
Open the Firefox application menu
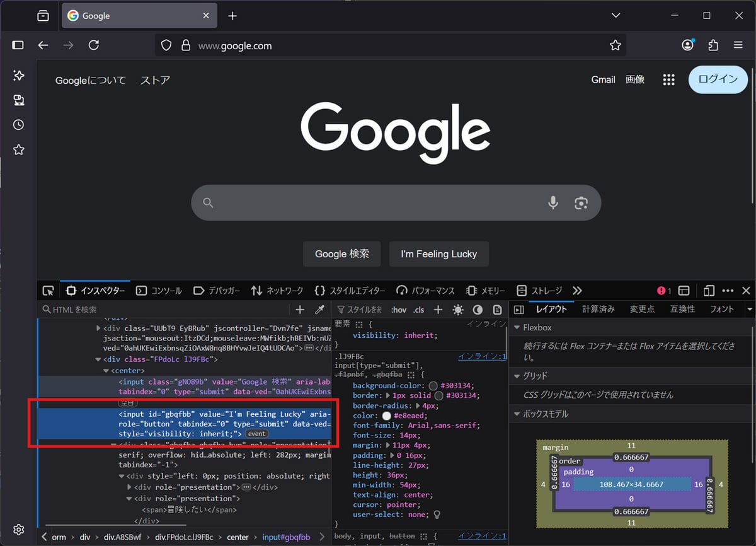coord(738,45)
